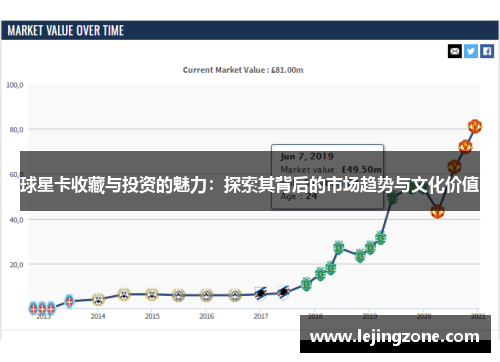Click the lowest Manchester United marker
Image resolution: width=500 pixels, height=362 pixels.
(x=437, y=211)
